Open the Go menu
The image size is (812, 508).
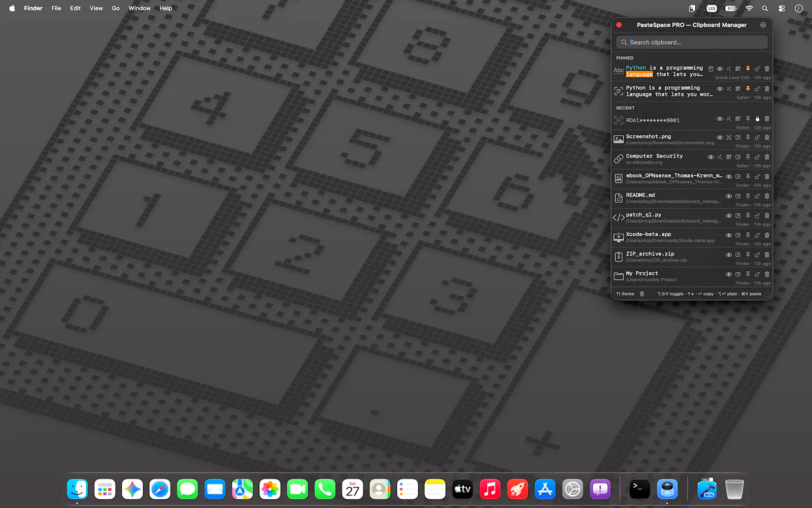pyautogui.click(x=116, y=8)
